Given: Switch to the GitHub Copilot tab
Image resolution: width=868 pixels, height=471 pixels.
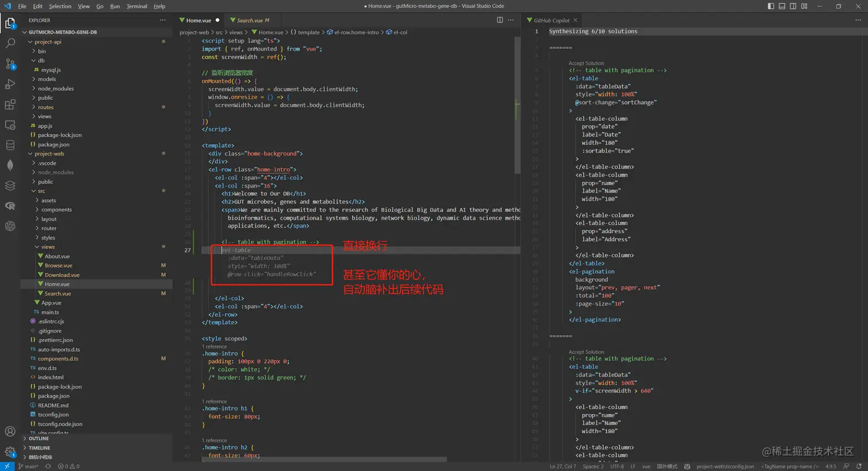Looking at the screenshot, I should pyautogui.click(x=551, y=20).
